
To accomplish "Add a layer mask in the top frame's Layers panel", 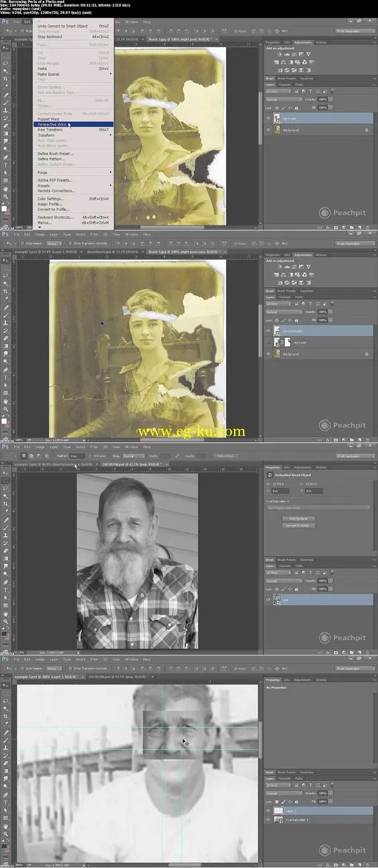I will pos(336,227).
